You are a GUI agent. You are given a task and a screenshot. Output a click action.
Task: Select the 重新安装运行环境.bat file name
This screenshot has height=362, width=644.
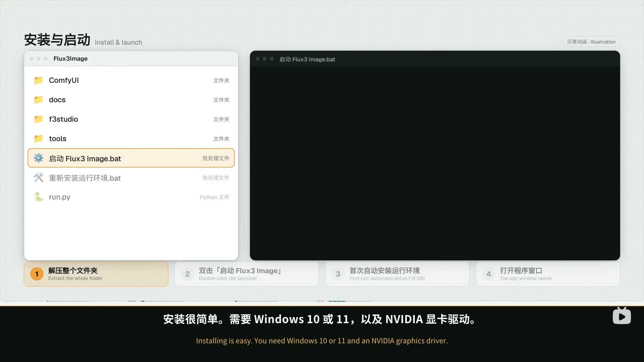point(85,178)
